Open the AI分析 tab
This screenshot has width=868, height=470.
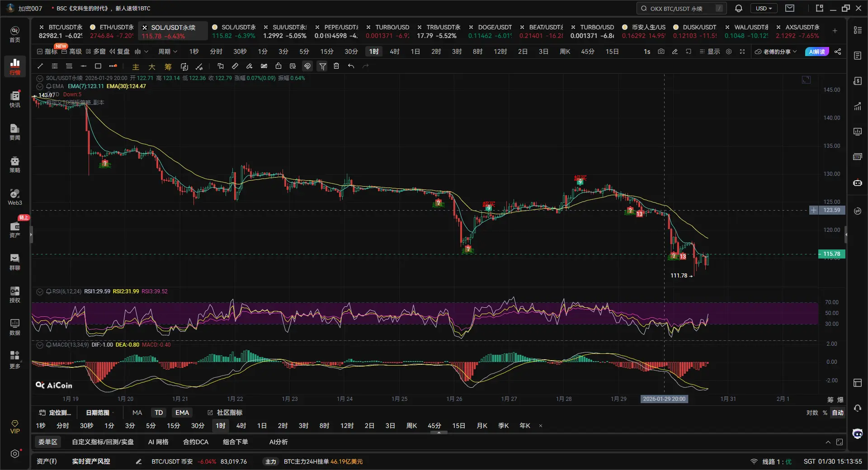(x=278, y=442)
